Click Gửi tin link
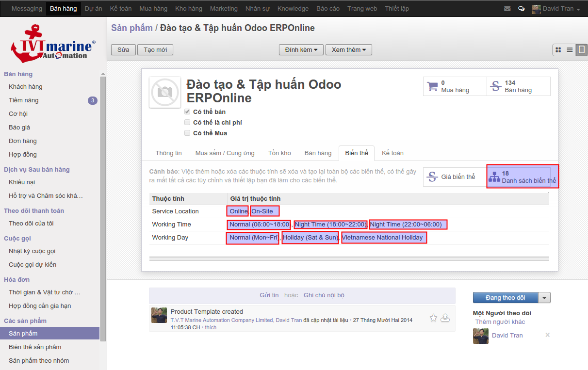Image resolution: width=588 pixels, height=370 pixels. pos(269,295)
